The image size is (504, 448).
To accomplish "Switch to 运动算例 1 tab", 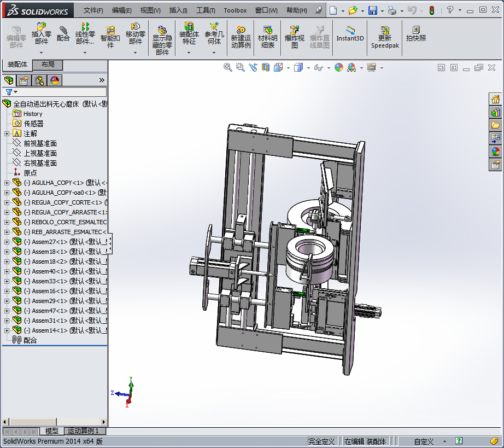I will (84, 431).
